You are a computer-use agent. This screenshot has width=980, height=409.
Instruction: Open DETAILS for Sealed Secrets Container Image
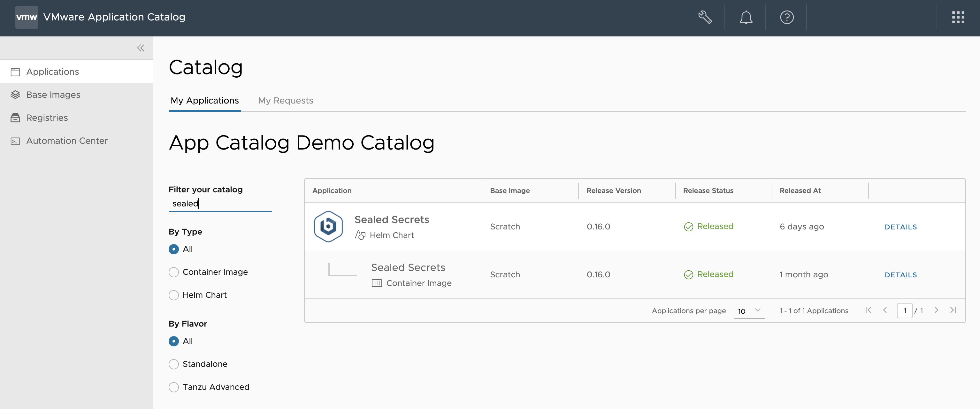click(x=900, y=275)
